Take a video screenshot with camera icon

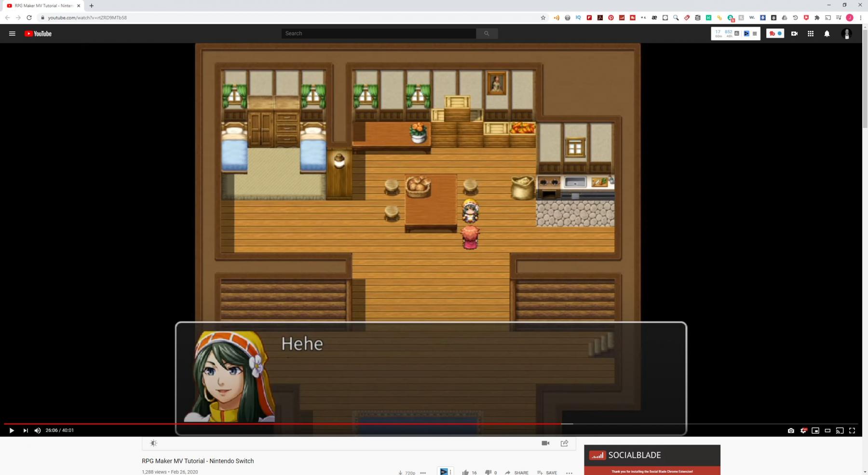[x=791, y=431]
